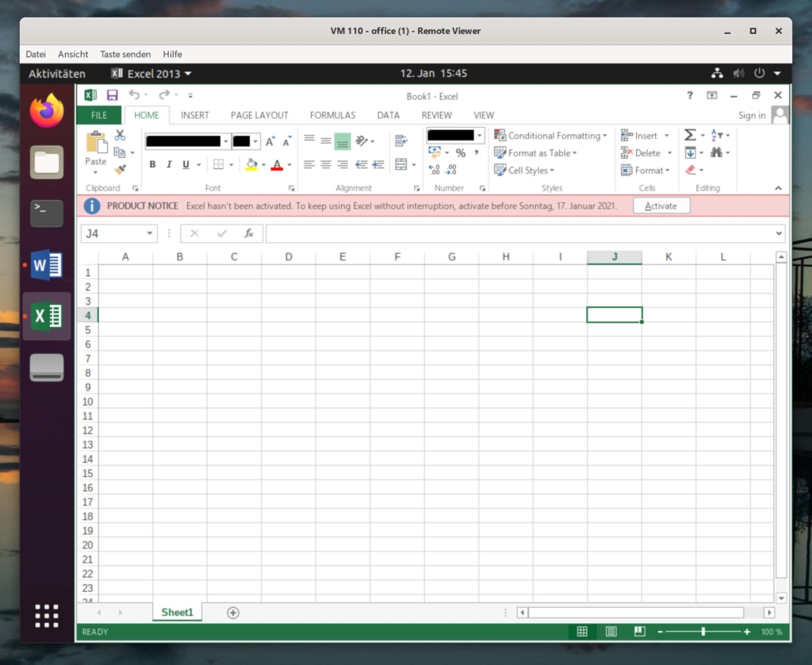Click the Activate button

pyautogui.click(x=661, y=206)
